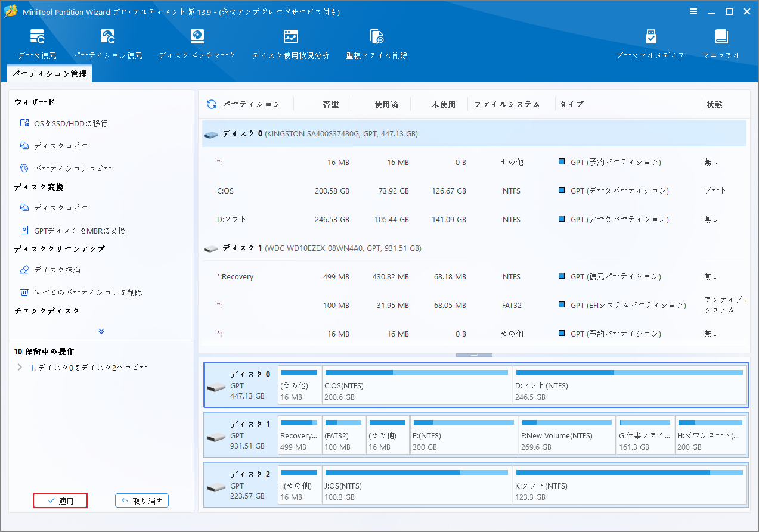
Task: Open ディスク使用状況分析
Action: click(x=290, y=43)
